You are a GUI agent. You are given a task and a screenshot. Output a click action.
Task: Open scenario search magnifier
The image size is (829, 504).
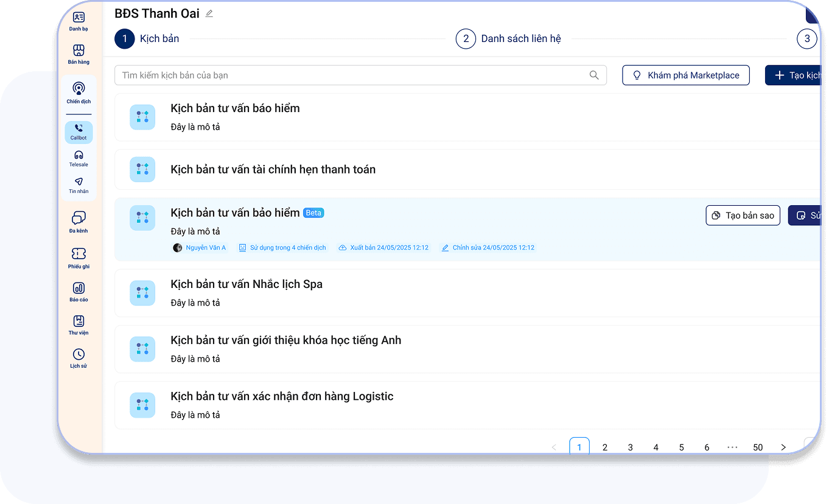[593, 75]
